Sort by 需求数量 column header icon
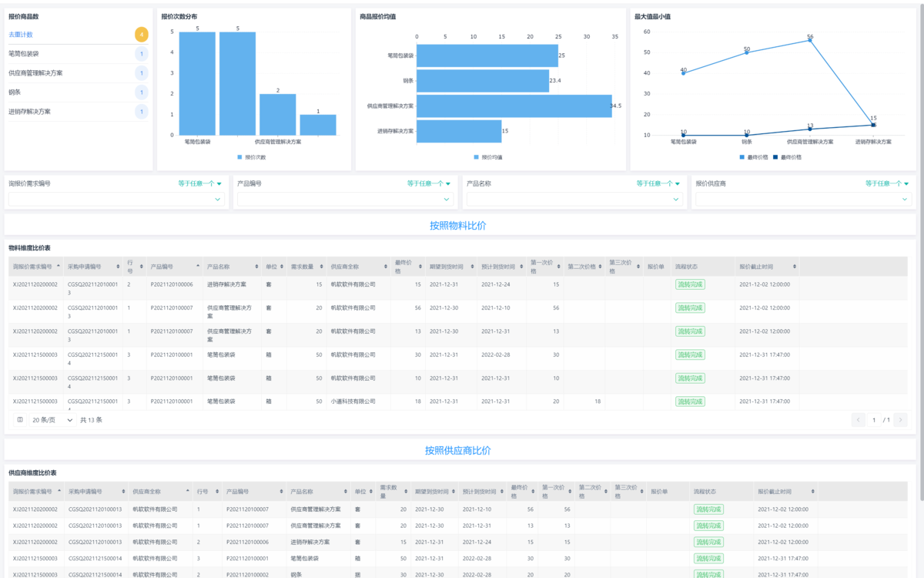 (320, 267)
